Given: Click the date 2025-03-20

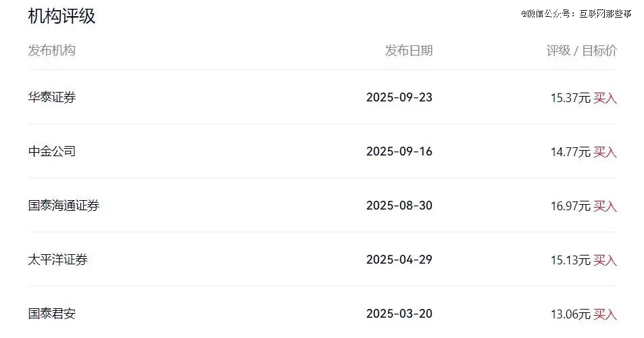Looking at the screenshot, I should pyautogui.click(x=399, y=314).
